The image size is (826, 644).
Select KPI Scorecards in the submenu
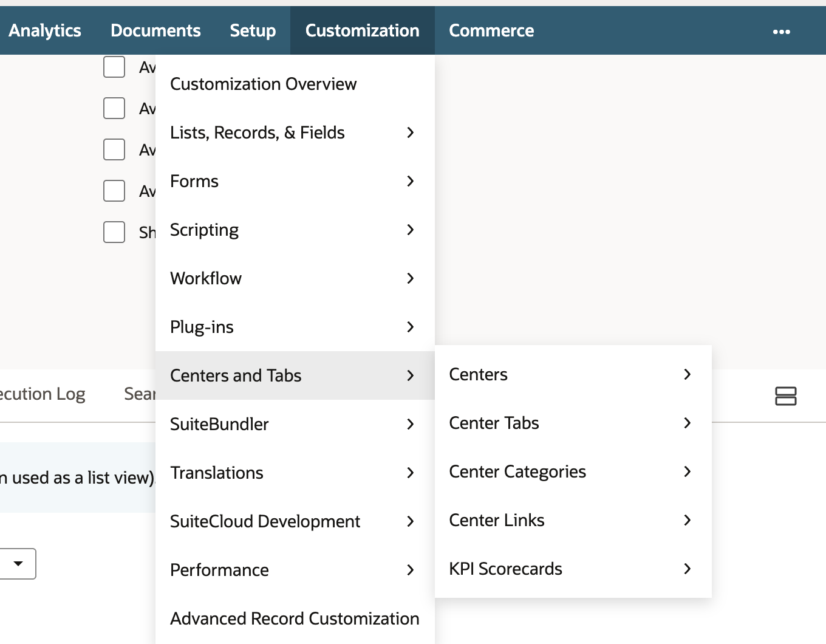click(x=573, y=569)
